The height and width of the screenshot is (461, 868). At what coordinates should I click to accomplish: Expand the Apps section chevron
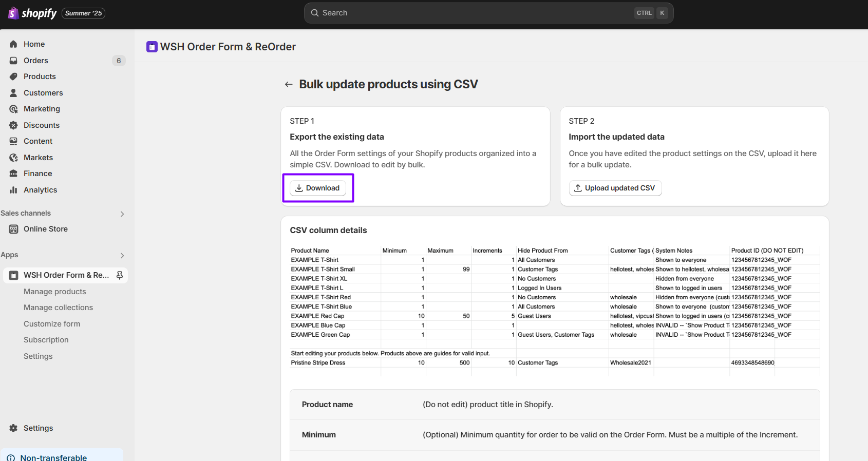pos(122,255)
